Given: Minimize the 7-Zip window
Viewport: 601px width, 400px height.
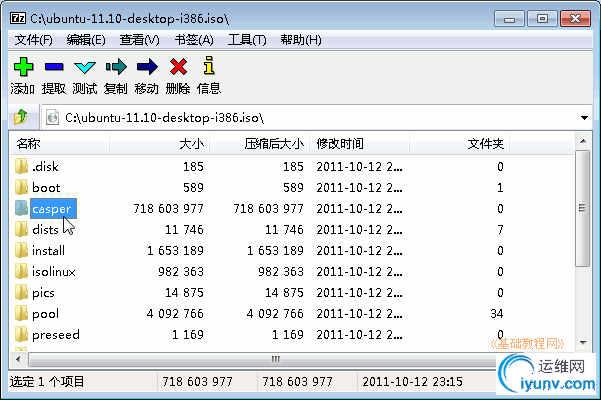Looking at the screenshot, I should [x=509, y=18].
